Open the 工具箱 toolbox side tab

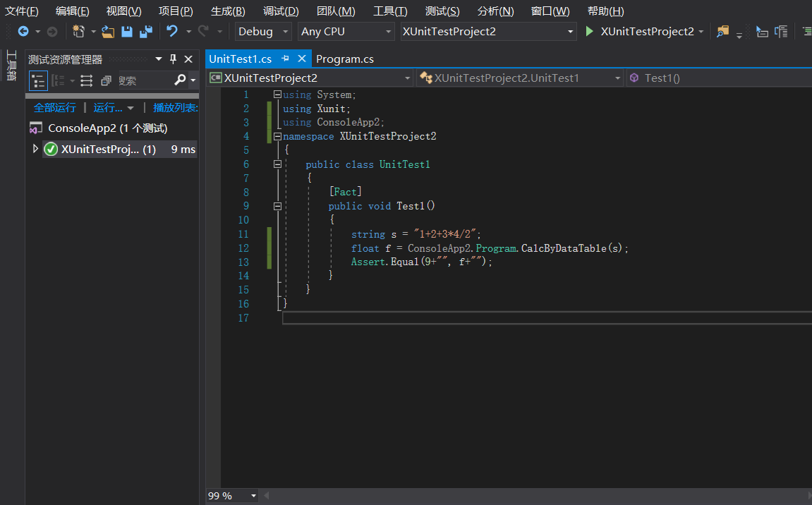[11, 66]
